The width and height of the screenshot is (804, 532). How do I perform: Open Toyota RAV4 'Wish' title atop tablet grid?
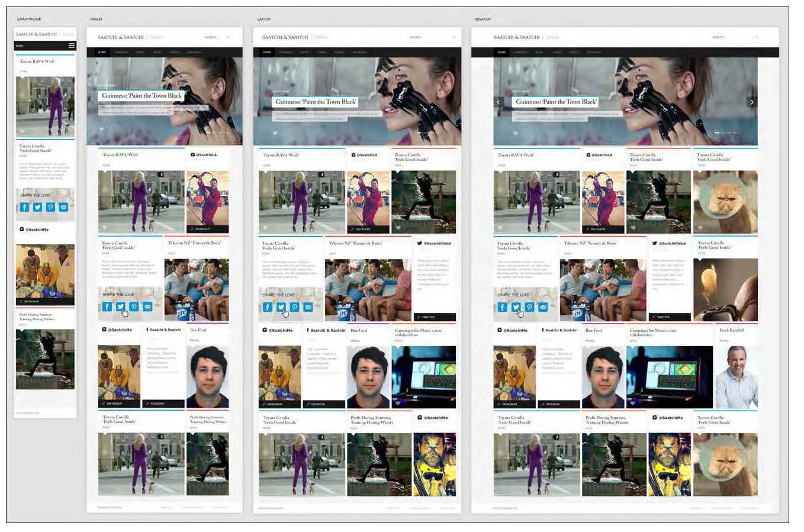[121, 155]
